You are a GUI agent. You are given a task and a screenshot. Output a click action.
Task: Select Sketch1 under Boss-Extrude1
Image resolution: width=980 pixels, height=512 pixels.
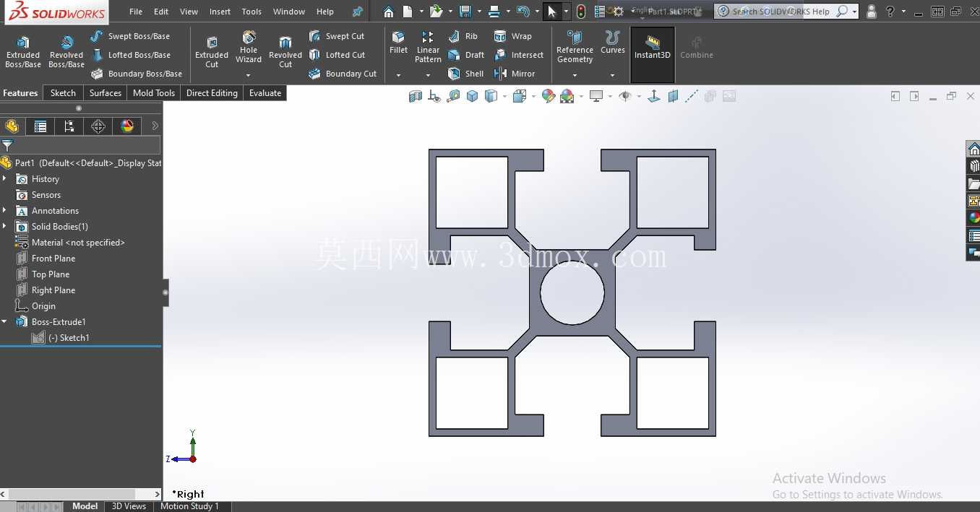click(61, 338)
